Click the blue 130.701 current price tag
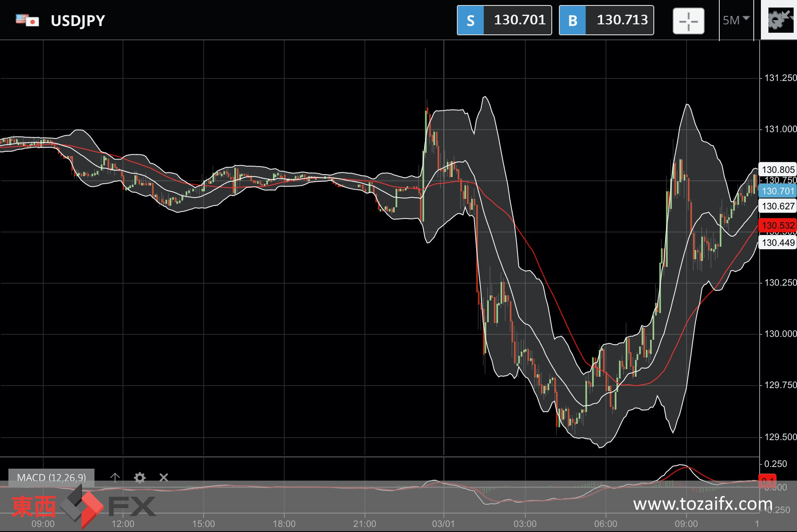 tap(778, 191)
